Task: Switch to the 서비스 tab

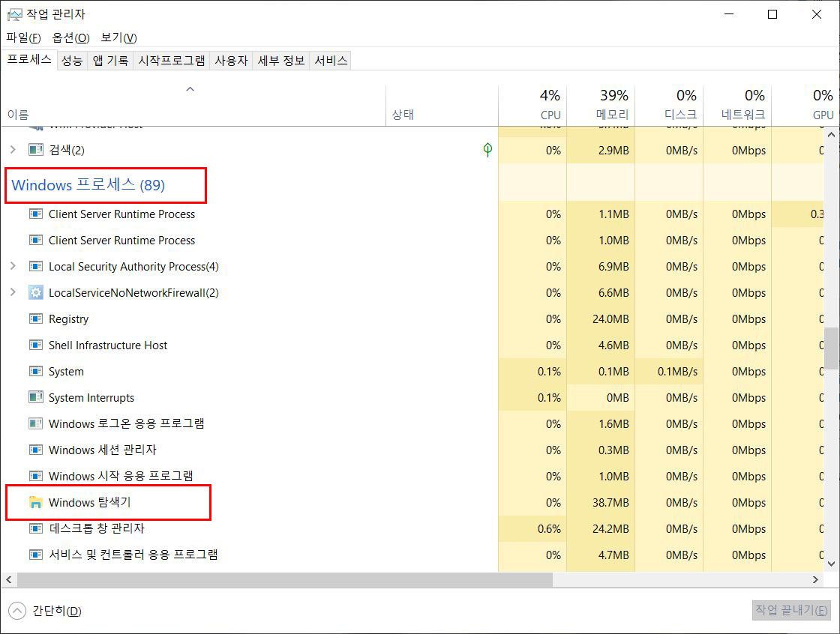Action: point(331,61)
